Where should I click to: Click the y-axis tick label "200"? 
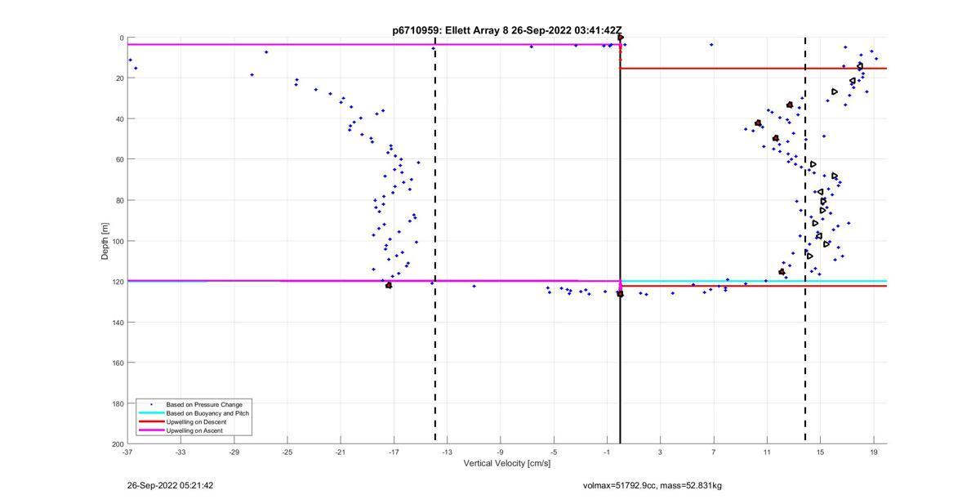coord(118,443)
